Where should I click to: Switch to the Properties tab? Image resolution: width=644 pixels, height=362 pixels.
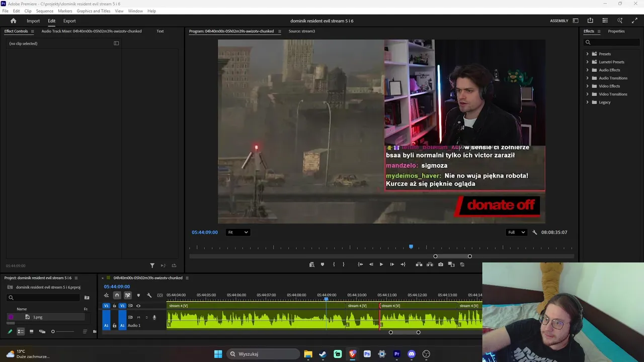(616, 31)
